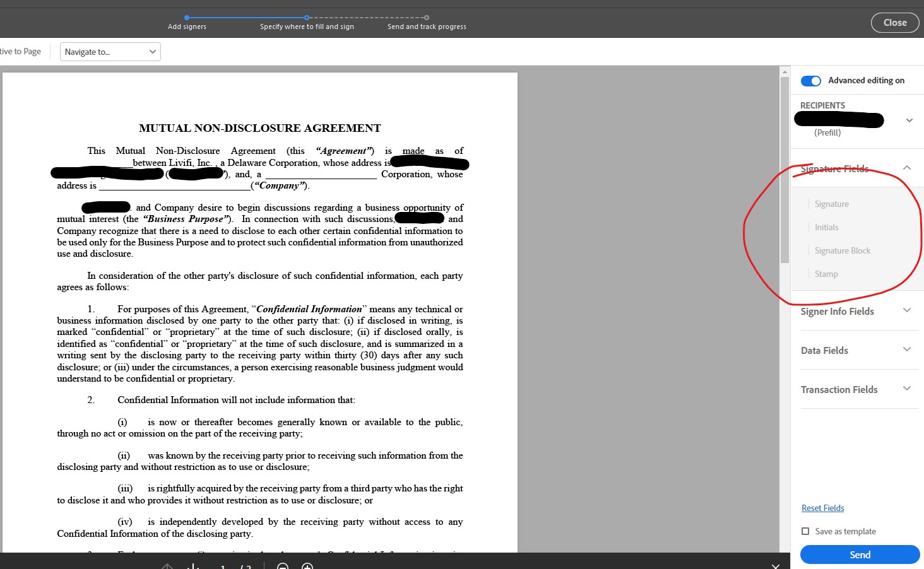Screen dimensions: 924x569
Task: Disable the Advanced editing switch
Action: tap(810, 81)
